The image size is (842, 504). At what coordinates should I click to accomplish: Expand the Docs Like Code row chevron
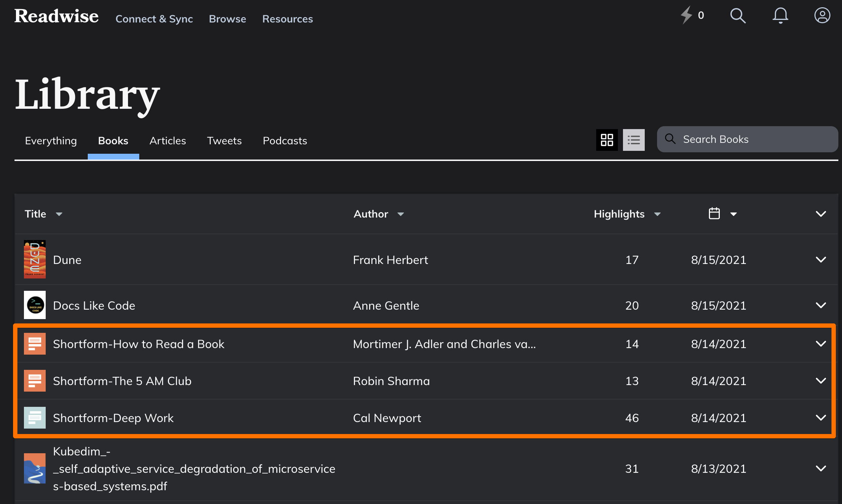click(x=821, y=305)
